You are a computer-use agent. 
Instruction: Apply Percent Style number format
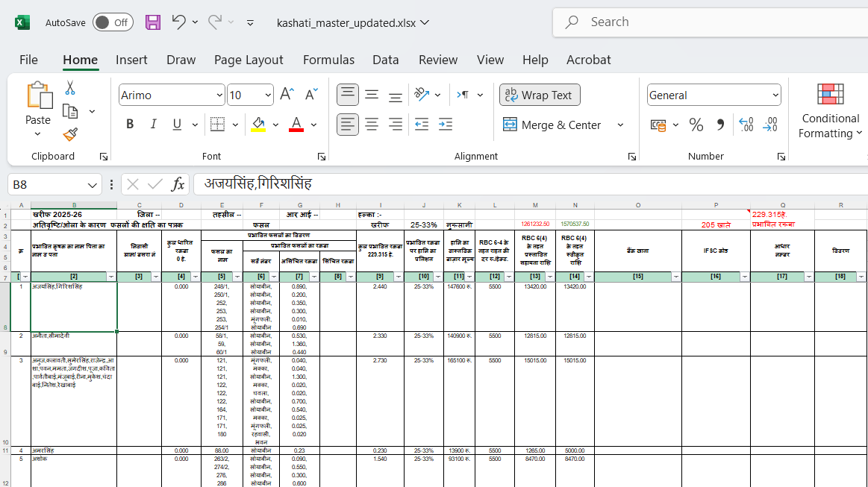[696, 125]
